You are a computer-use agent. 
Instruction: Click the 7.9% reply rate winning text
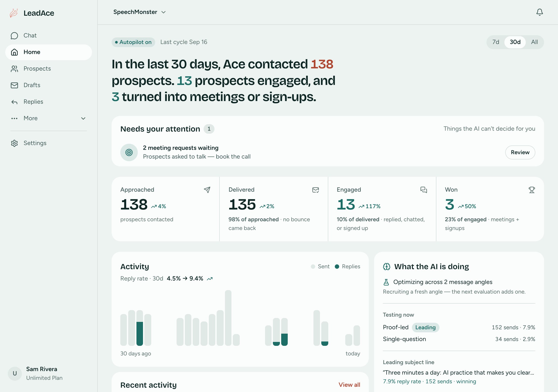tap(429, 382)
